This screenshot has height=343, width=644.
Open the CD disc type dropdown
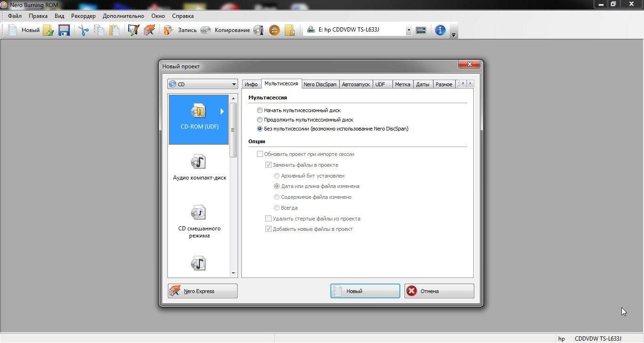coord(202,84)
